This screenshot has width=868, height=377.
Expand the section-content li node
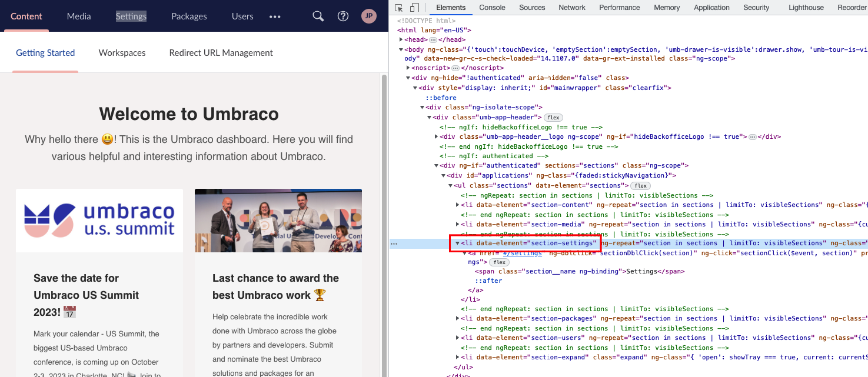[x=457, y=205]
